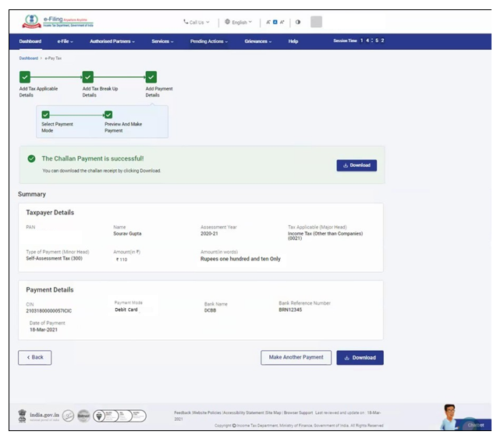
Task: Select the Help menu item
Action: coord(293,41)
